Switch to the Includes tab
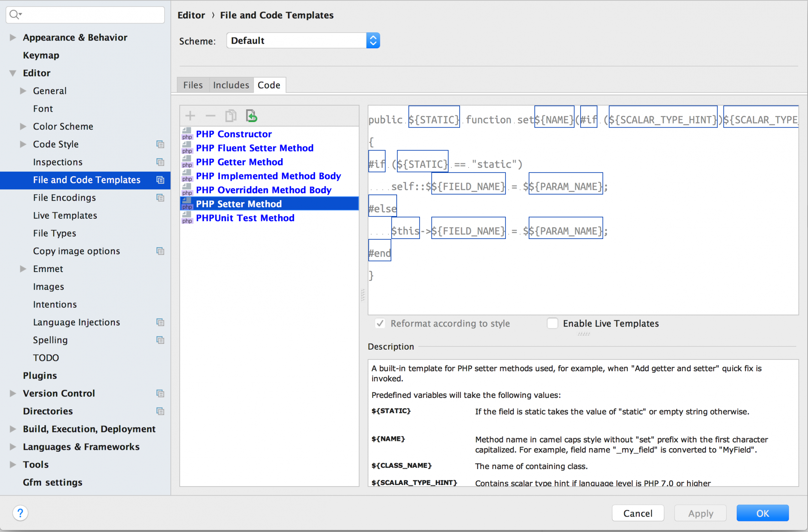The height and width of the screenshot is (532, 808). pos(231,85)
